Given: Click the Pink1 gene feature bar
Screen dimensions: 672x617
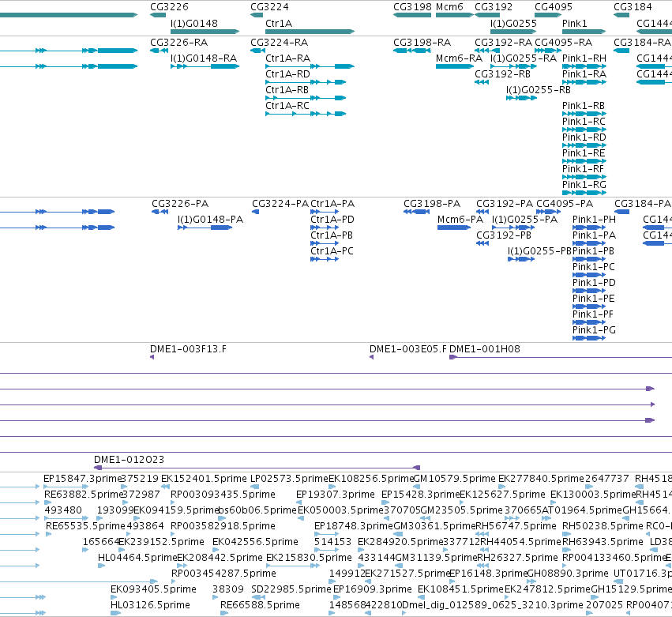Looking at the screenshot, I should pyautogui.click(x=584, y=32).
